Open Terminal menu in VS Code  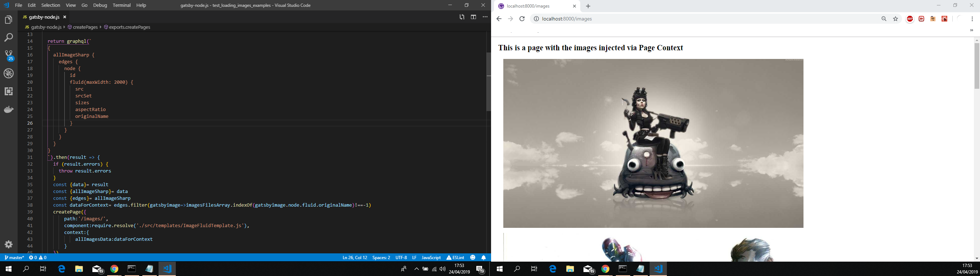click(x=122, y=5)
